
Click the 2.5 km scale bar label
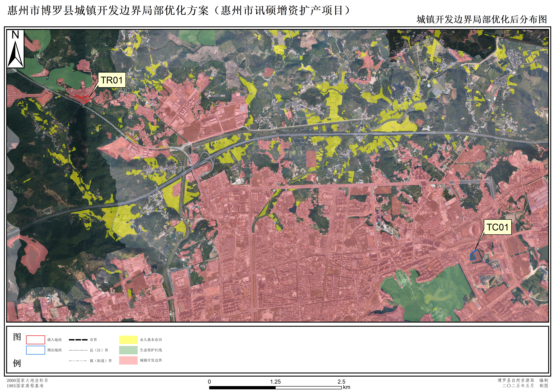point(341,382)
